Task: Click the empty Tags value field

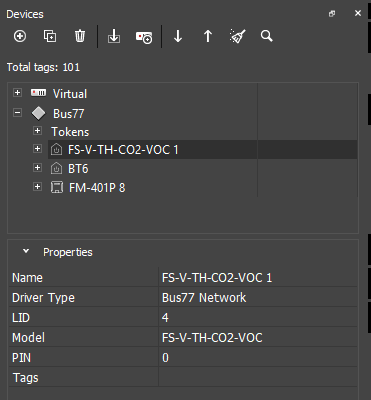Action: click(x=258, y=377)
